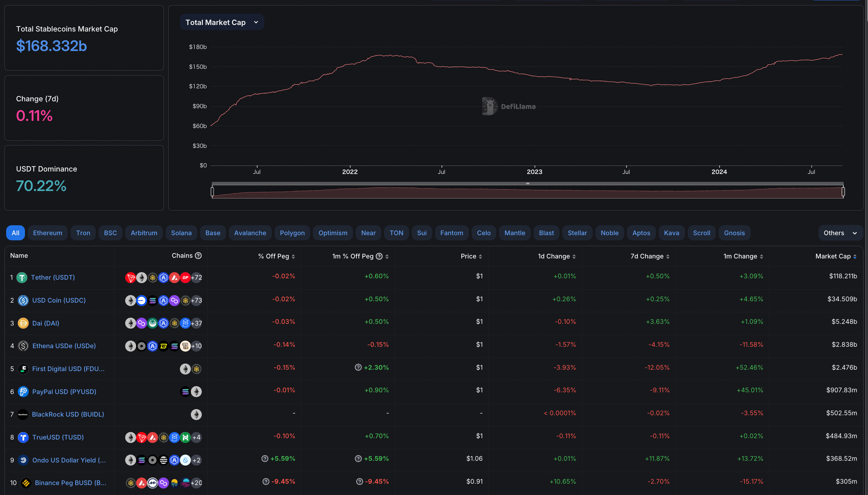Click info icon beside Binance BUSD -9.45%
868x495 pixels.
click(266, 482)
